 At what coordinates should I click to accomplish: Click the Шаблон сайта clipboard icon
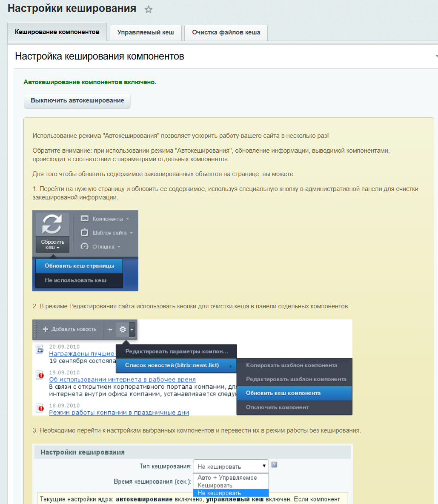pyautogui.click(x=85, y=232)
